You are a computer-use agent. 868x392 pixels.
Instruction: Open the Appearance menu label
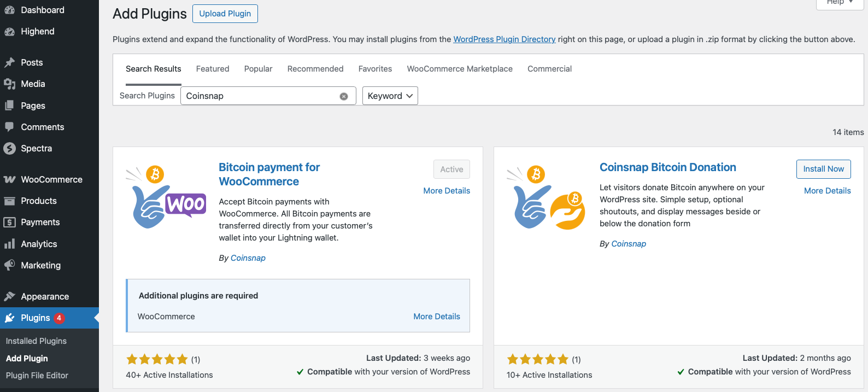45,296
